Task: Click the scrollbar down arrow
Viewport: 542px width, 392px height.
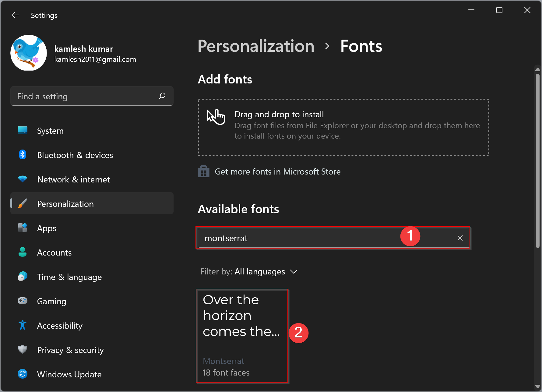Action: click(538, 387)
